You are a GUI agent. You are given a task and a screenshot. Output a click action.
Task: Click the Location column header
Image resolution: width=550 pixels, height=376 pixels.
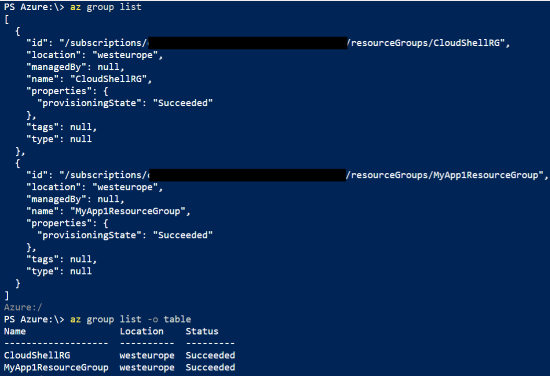(142, 331)
